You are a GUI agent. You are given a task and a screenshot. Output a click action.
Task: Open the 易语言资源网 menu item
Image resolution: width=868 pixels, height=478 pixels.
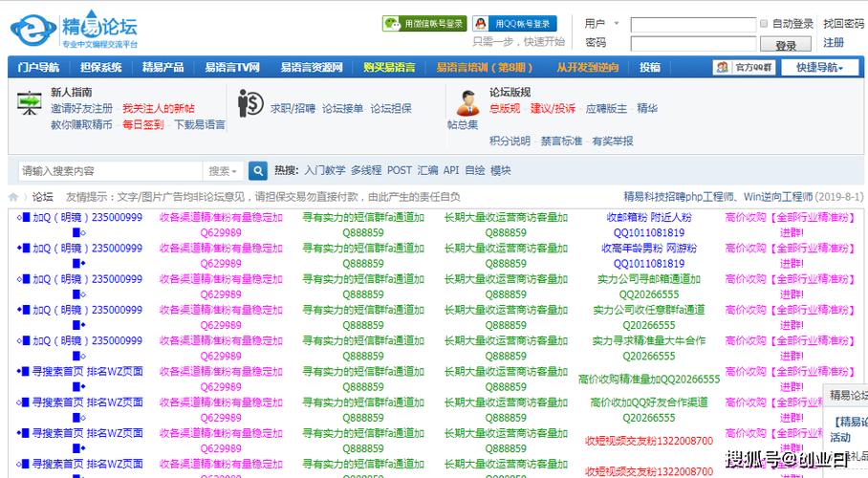click(x=312, y=68)
